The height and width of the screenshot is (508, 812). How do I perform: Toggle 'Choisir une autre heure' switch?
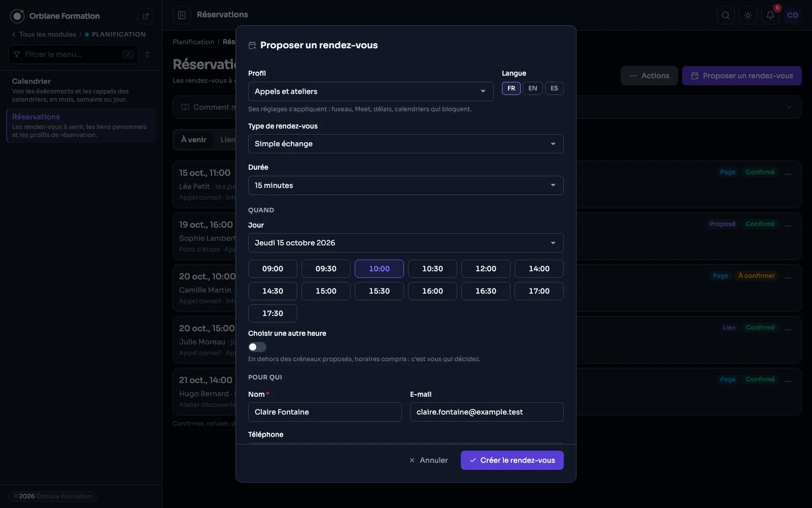[x=257, y=347]
